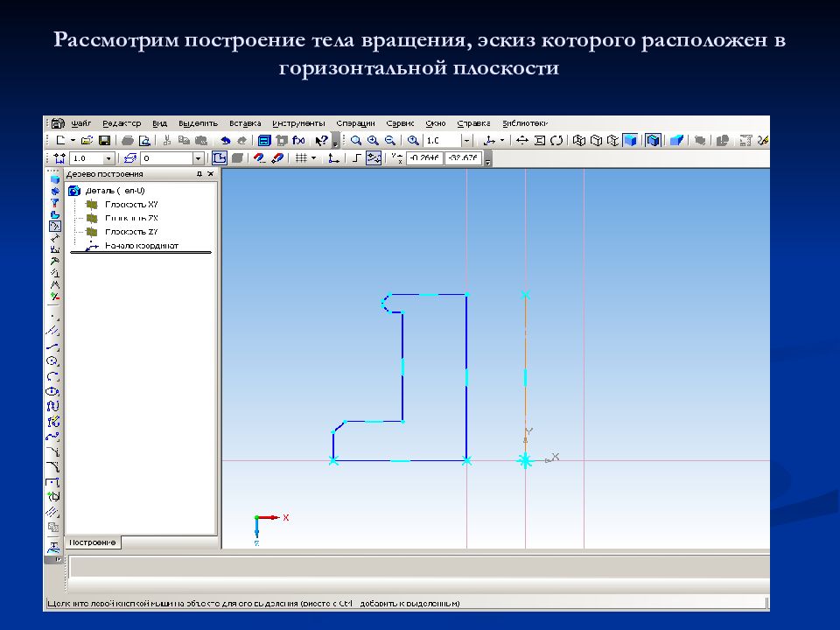Click zoom window magnifier icon

pos(356,140)
